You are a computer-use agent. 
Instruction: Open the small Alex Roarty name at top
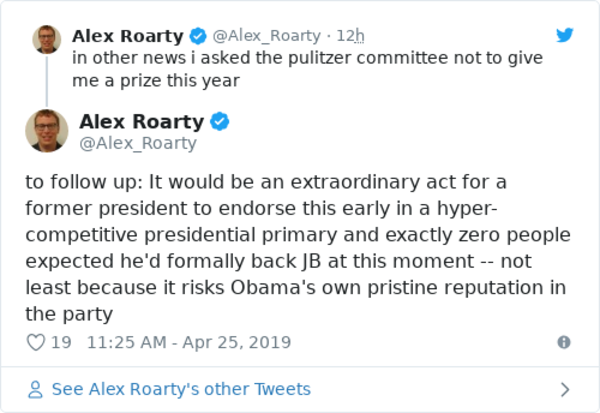pos(128,36)
